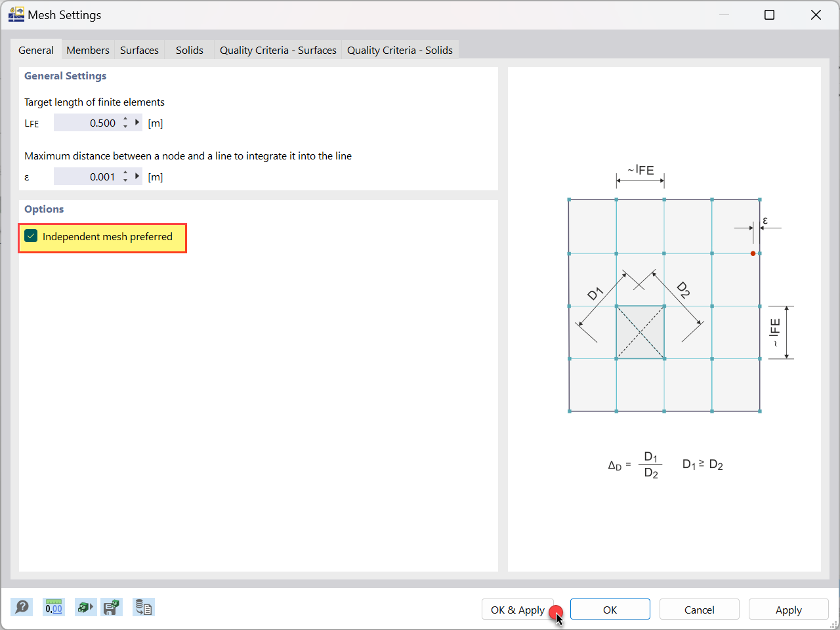
Task: Open saved mesh configurations from database
Action: click(143, 607)
